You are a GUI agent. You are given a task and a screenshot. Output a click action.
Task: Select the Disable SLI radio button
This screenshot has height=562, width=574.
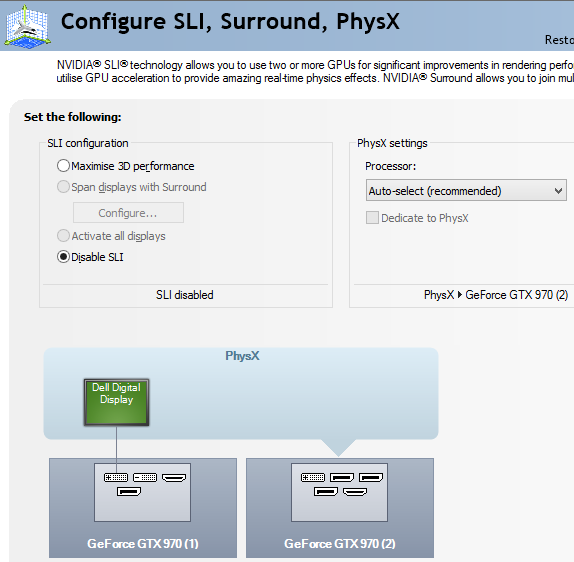63,257
